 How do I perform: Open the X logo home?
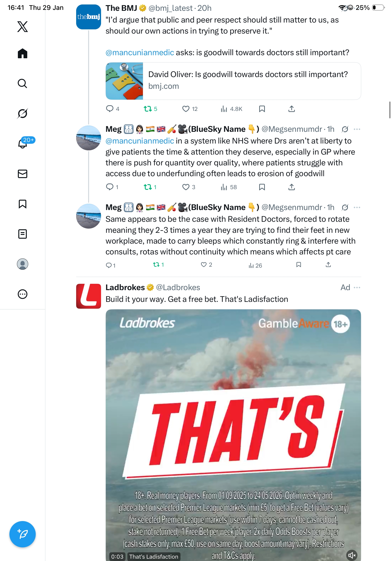pyautogui.click(x=23, y=27)
